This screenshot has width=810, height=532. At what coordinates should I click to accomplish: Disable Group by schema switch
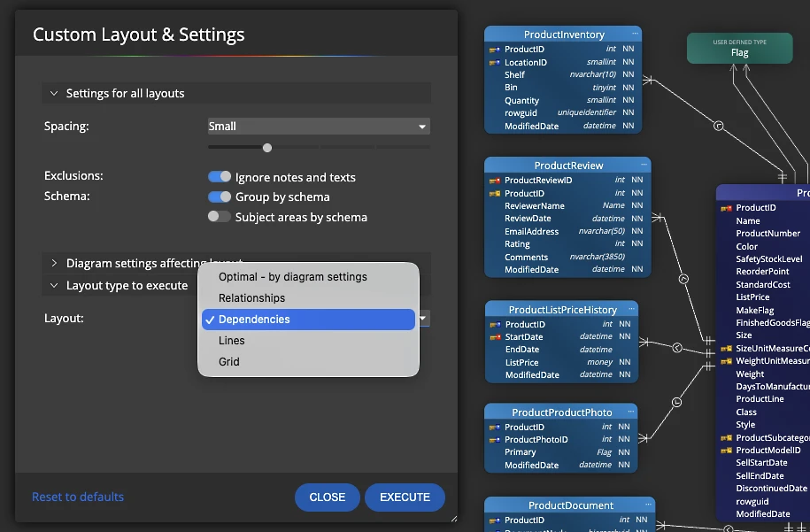click(x=220, y=197)
